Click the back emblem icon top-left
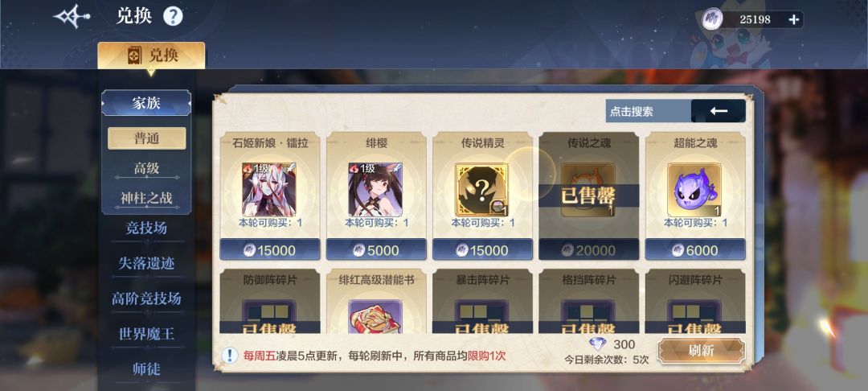The image size is (868, 391). (x=72, y=17)
